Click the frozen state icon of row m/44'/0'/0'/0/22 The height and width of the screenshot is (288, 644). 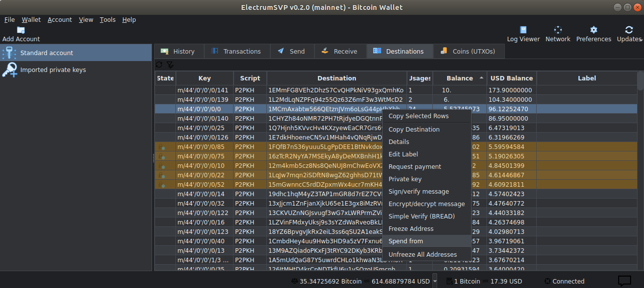coord(161,175)
